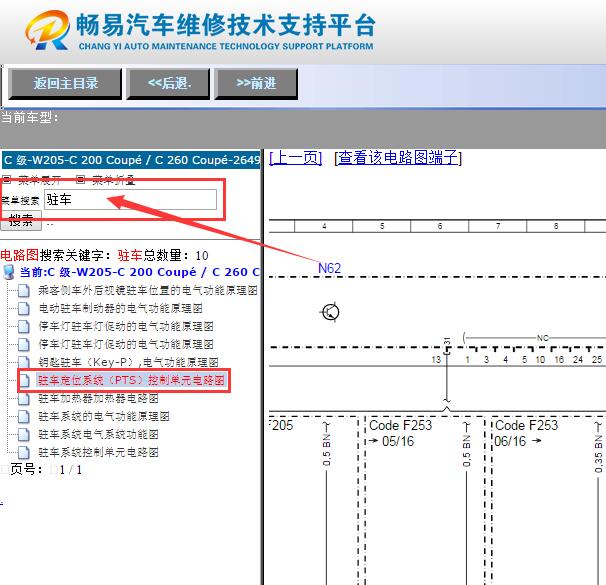This screenshot has width=606, height=585.
Task: Click the 页号 1 / 1 page indicator
Action: click(46, 469)
